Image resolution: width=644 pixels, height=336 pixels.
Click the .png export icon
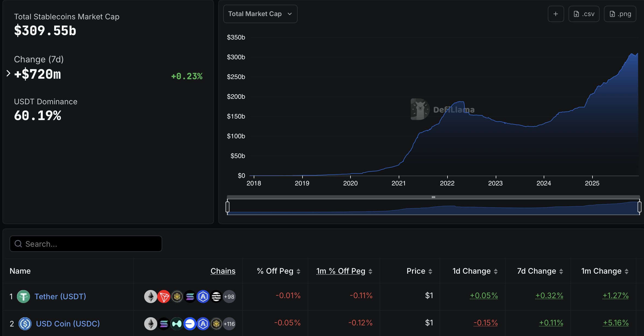(x=620, y=14)
